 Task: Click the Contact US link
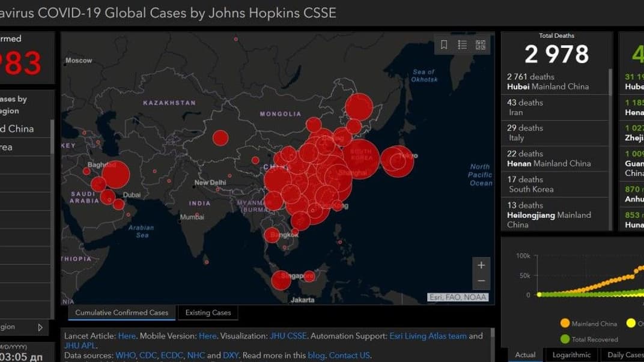click(350, 355)
